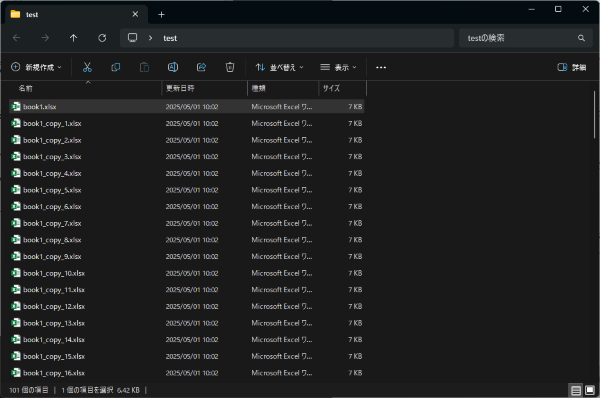Select file book1_copy_14.xlsx

click(187, 339)
